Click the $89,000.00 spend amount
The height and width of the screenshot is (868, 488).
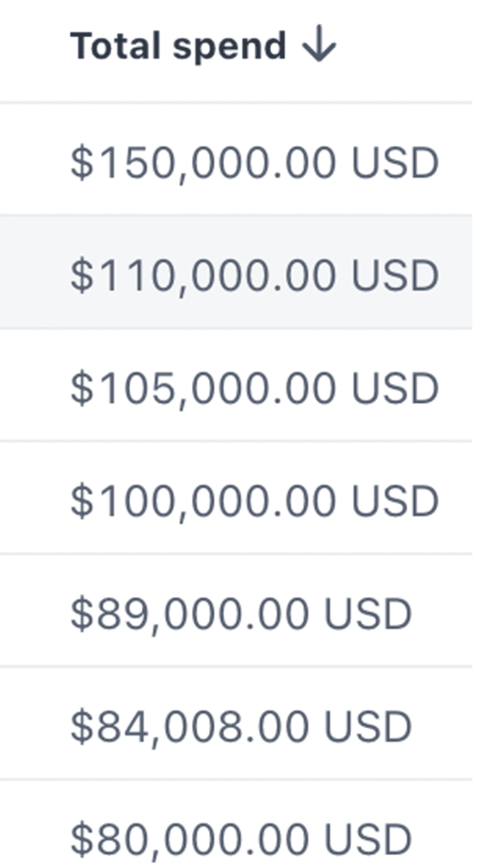(190, 614)
